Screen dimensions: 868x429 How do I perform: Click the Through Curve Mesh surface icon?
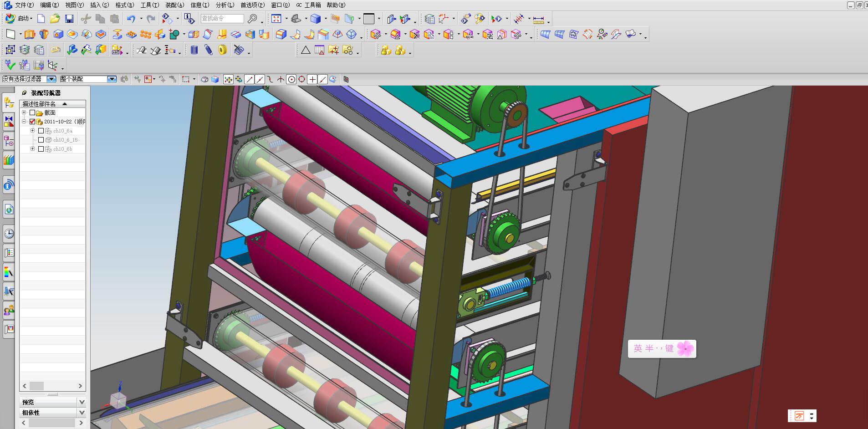560,34
